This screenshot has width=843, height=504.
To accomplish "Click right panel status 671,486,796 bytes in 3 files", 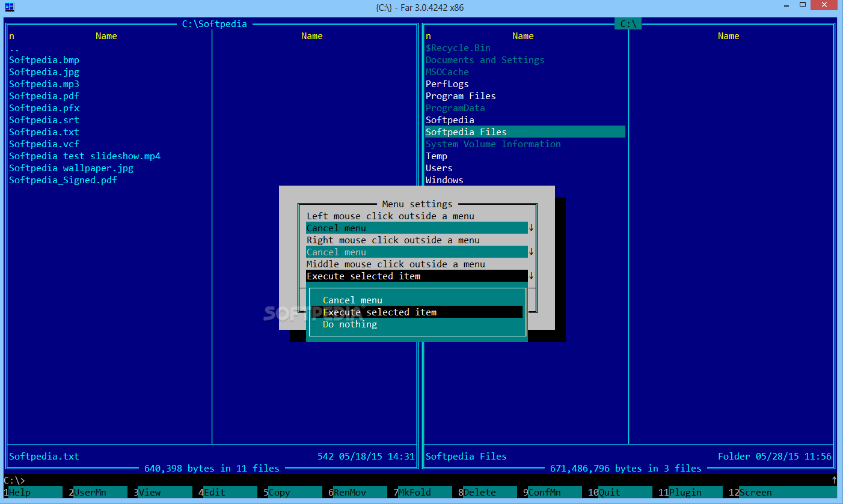I will point(626,469).
